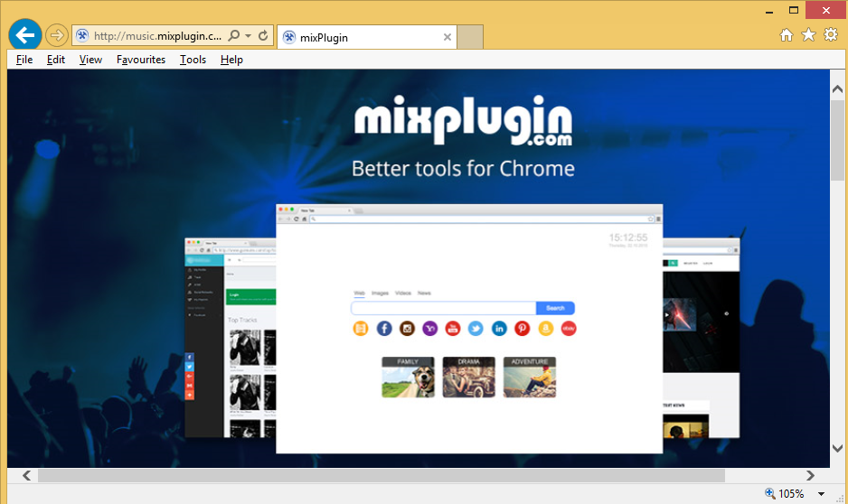
Task: Click the Better tools for Chrome tagline
Action: pyautogui.click(x=463, y=169)
